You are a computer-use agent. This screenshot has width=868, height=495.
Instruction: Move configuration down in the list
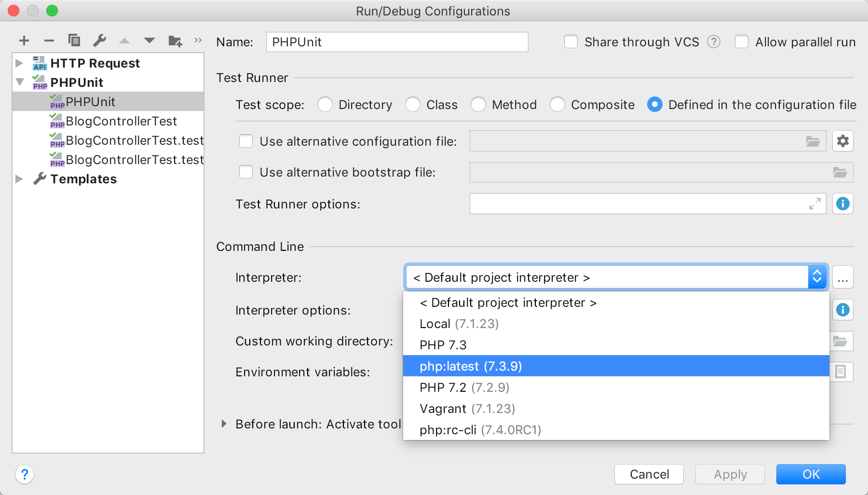pyautogui.click(x=149, y=41)
